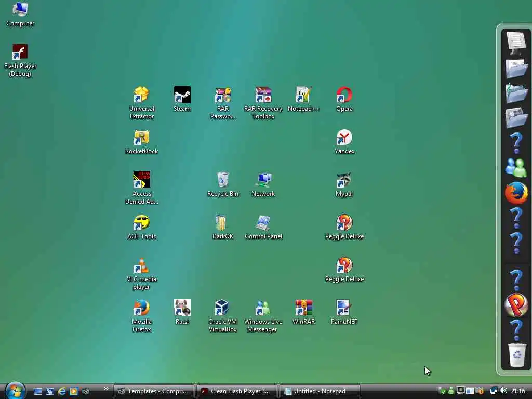This screenshot has width=532, height=399.
Task: Select the RAR Passwo... desktop shortcut
Action: (222, 103)
